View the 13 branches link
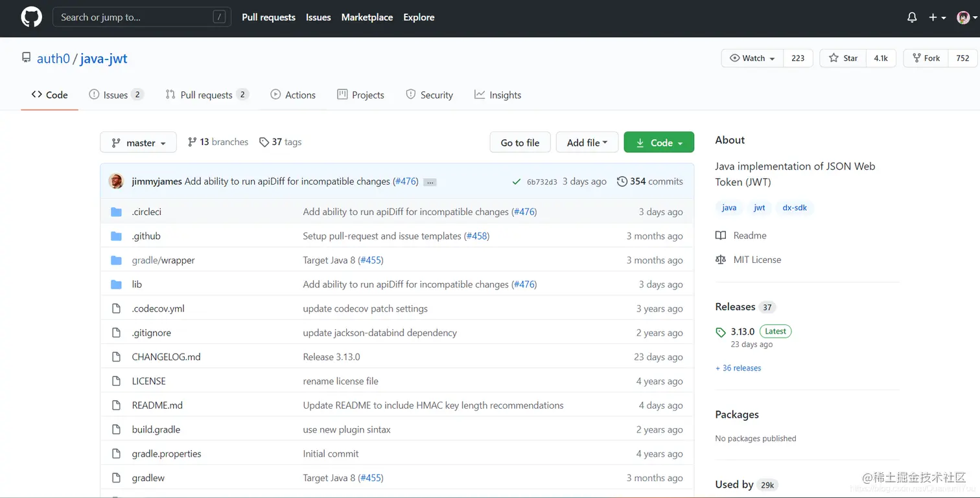This screenshot has width=980, height=498. 218,142
